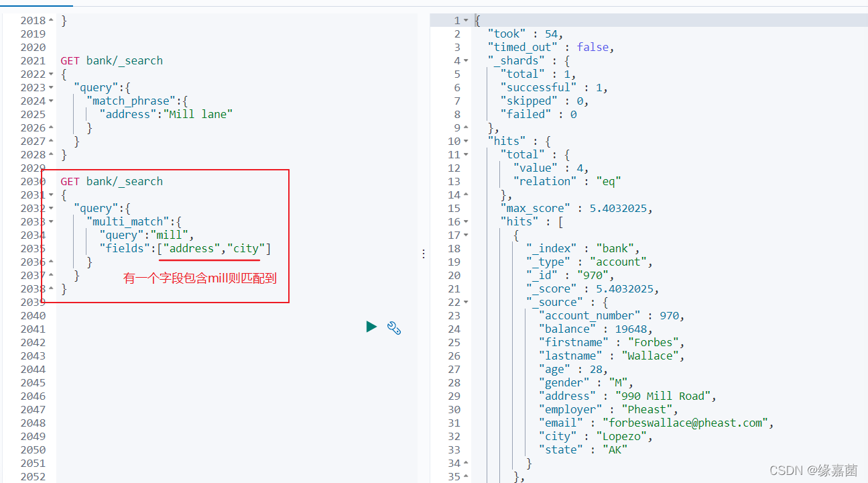The width and height of the screenshot is (868, 483).
Task: Click the "balance" : 19648 line
Action: point(595,329)
